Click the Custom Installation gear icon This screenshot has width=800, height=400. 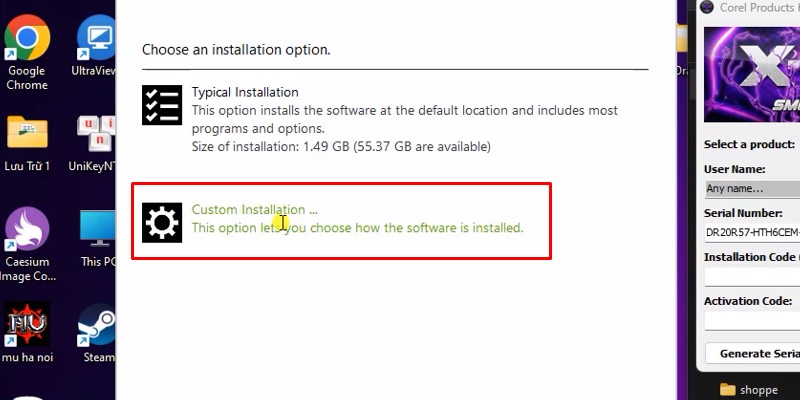coord(162,222)
